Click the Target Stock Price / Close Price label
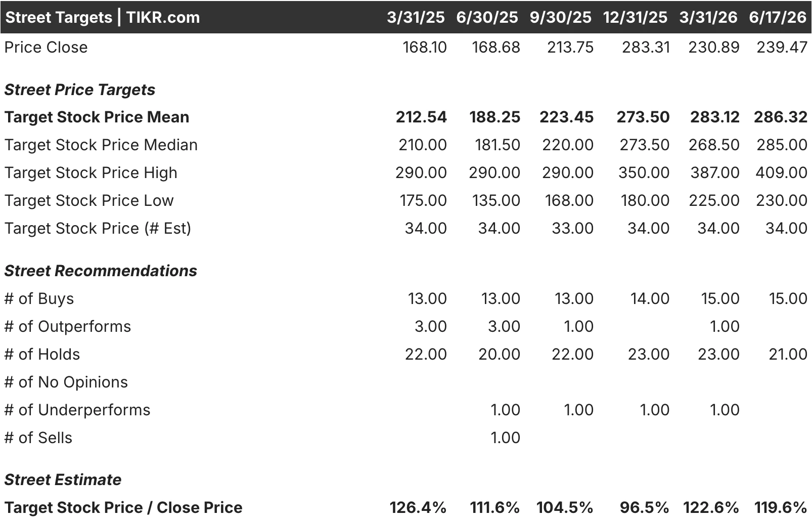The width and height of the screenshot is (812, 520). [x=123, y=507]
